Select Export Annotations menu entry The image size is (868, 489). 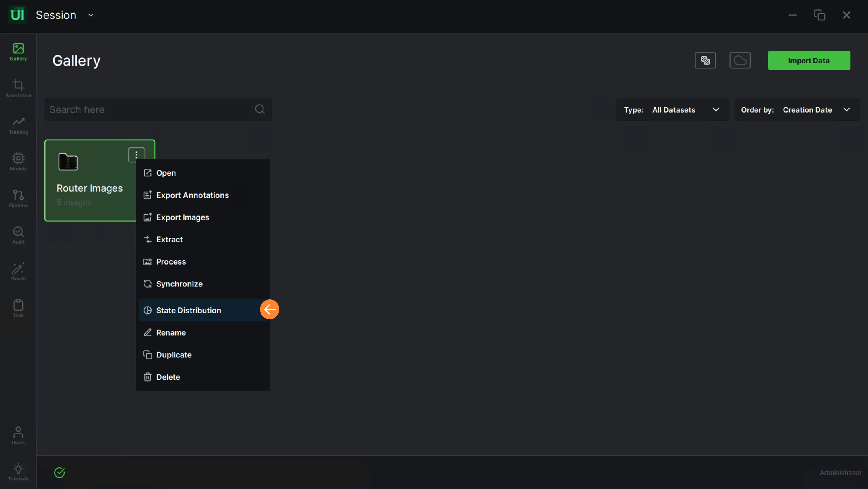[x=203, y=195]
